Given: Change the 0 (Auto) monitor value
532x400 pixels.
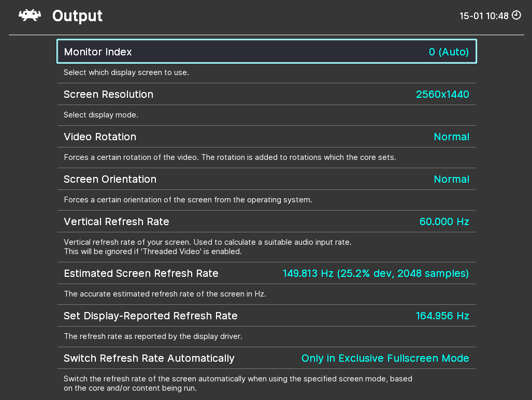Looking at the screenshot, I should [449, 52].
